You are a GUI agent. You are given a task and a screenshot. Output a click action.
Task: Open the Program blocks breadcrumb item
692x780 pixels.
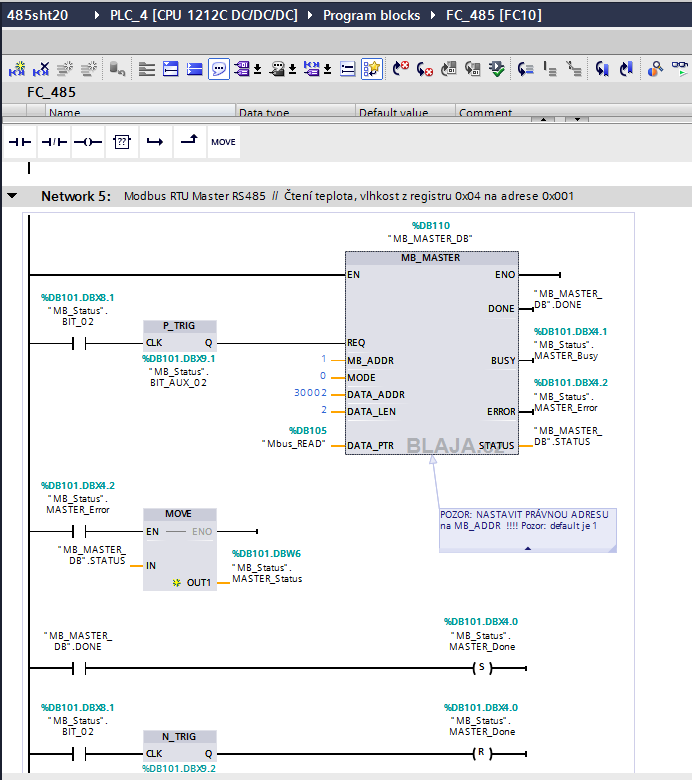372,15
